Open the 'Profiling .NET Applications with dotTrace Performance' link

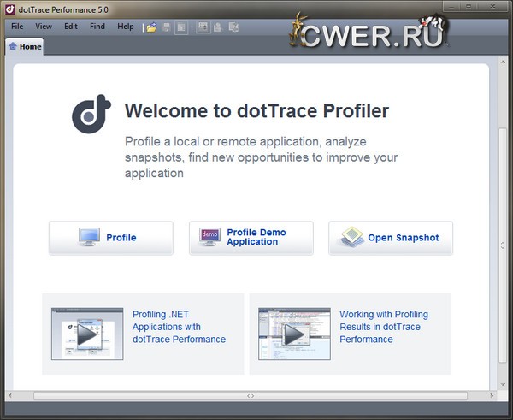179,327
